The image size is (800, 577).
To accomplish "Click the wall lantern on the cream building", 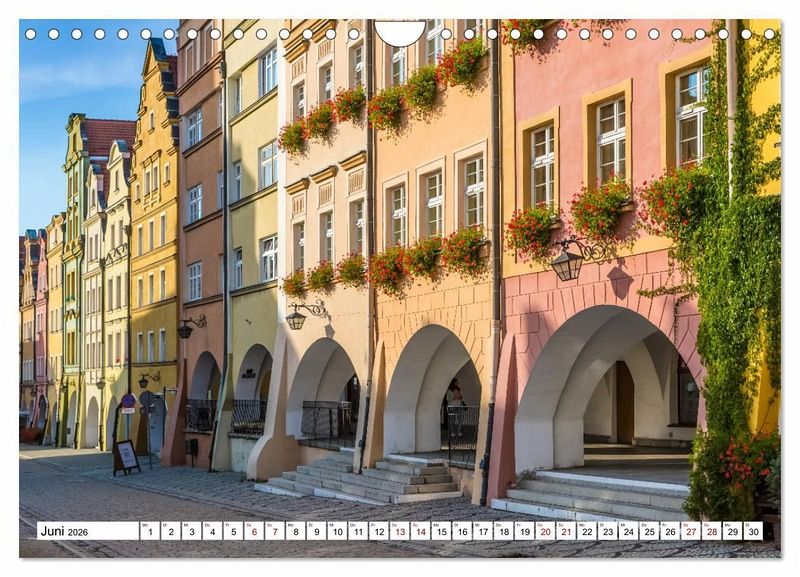I will (296, 318).
